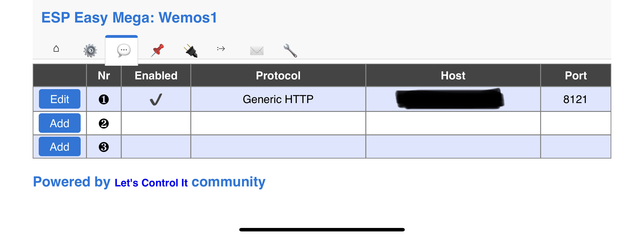The image size is (644, 237).
Task: Click the Enabled checkmark for controller 1
Action: (x=156, y=99)
